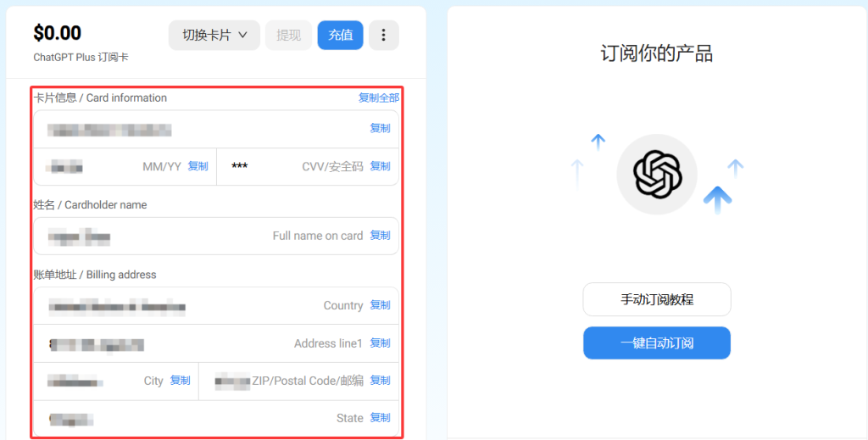
Task: Click the blue 充值 recharge button
Action: tap(341, 36)
